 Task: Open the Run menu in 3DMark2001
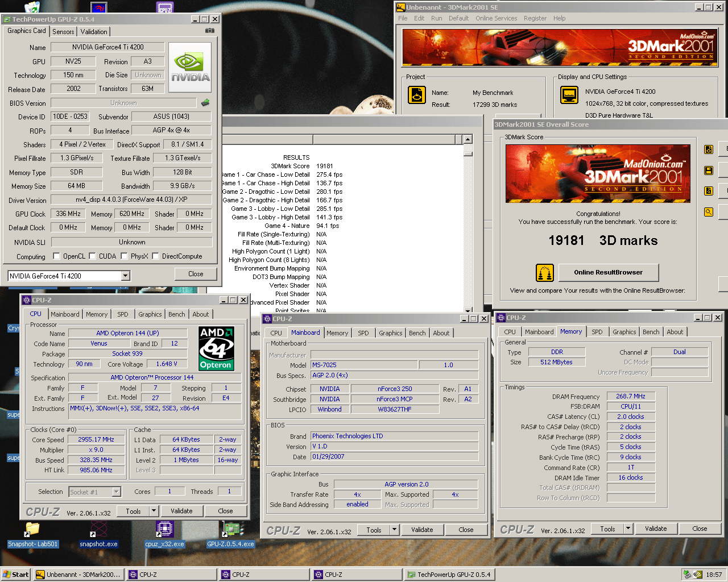click(x=436, y=18)
